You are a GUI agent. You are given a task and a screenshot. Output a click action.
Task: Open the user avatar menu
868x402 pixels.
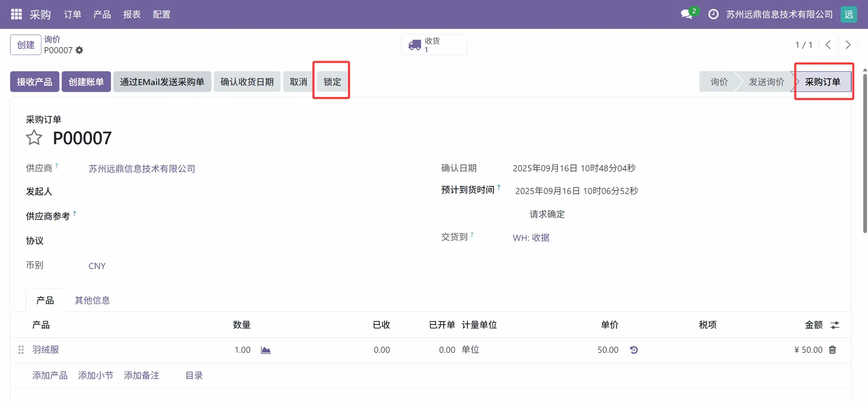point(849,14)
